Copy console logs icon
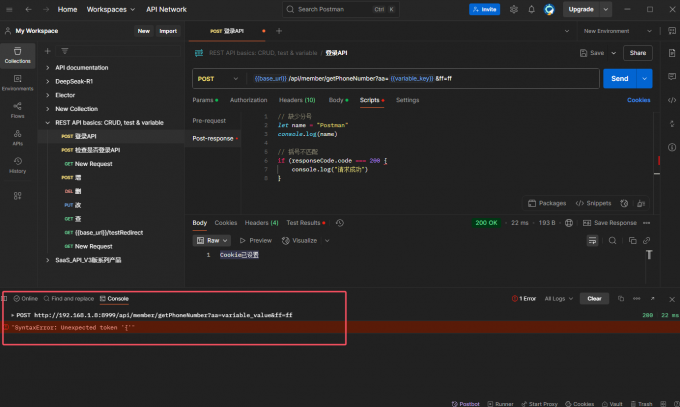 (621, 299)
